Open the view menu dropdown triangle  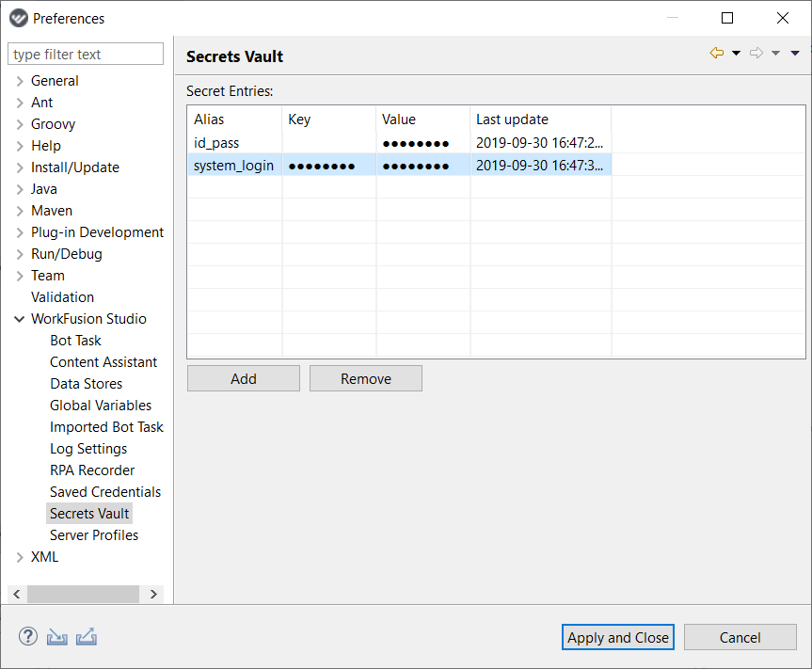point(795,53)
